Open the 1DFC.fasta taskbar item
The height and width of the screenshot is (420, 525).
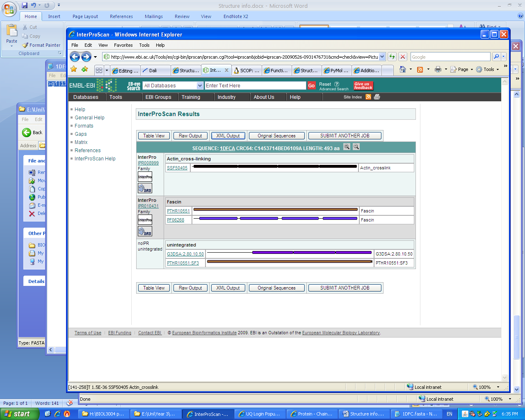[x=417, y=414]
